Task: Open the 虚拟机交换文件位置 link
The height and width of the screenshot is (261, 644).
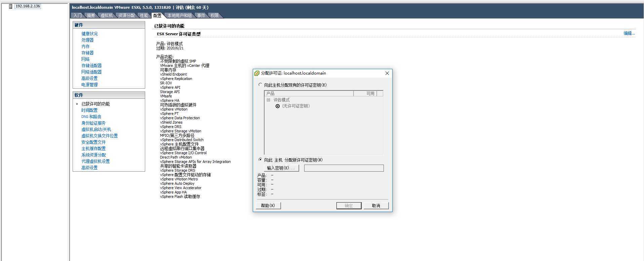Action: tap(99, 136)
